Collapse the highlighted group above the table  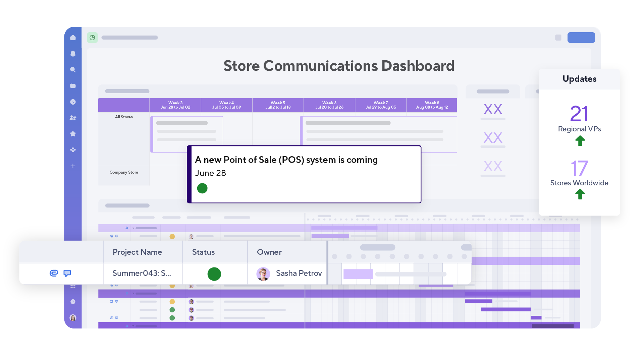click(133, 293)
